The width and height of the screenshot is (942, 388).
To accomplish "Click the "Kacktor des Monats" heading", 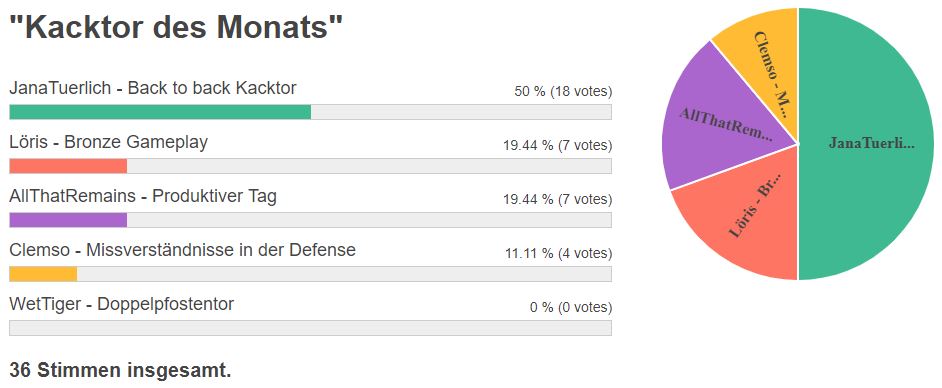I will click(175, 27).
